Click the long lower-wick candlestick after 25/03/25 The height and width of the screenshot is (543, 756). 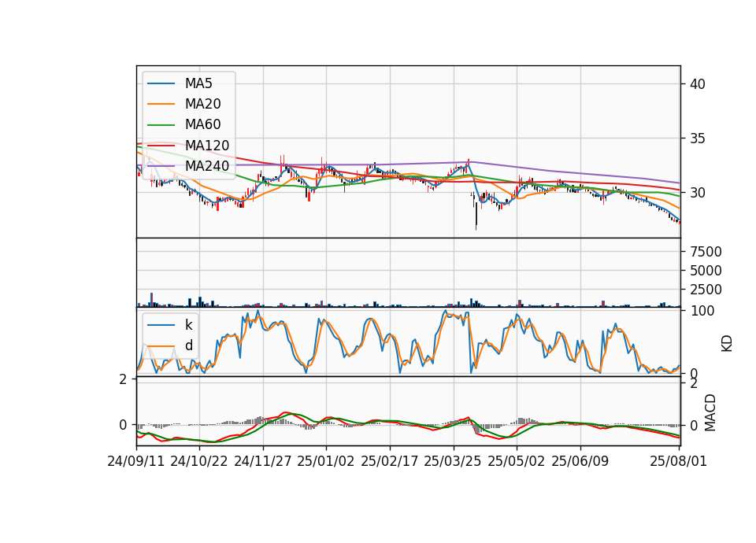pyautogui.click(x=476, y=216)
